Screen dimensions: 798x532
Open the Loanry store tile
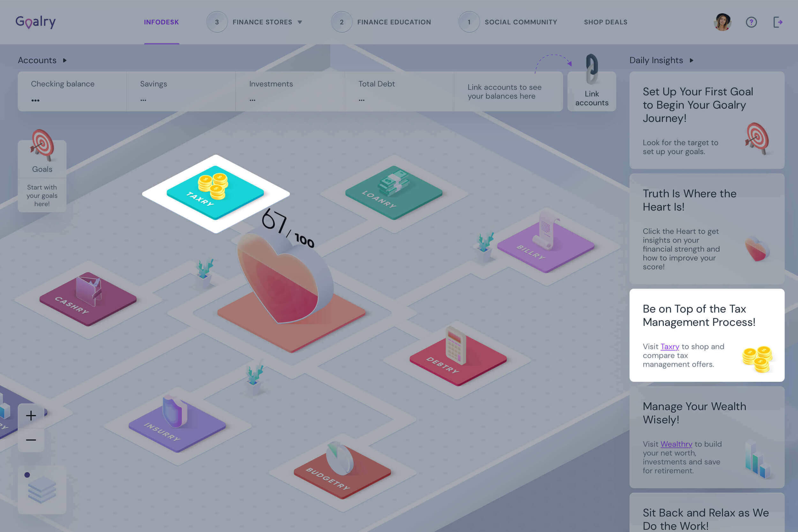click(x=394, y=193)
